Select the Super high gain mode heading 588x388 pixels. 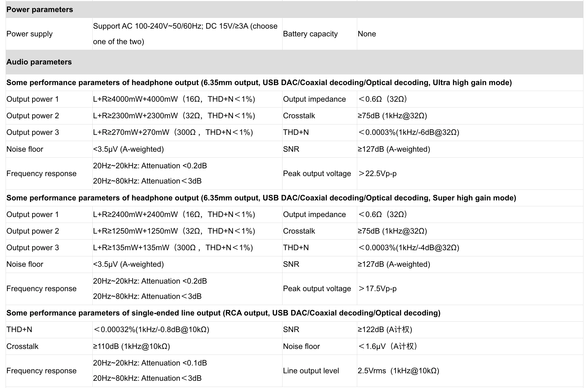(x=261, y=198)
